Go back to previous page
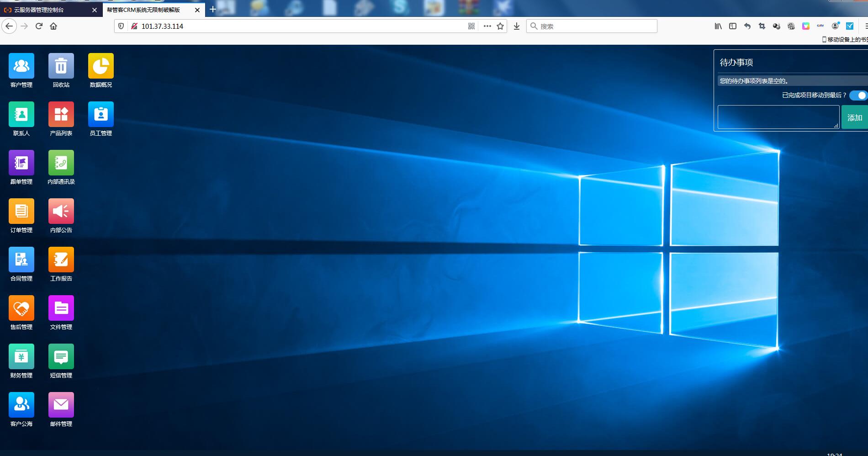Viewport: 868px width, 456px height. (9, 26)
